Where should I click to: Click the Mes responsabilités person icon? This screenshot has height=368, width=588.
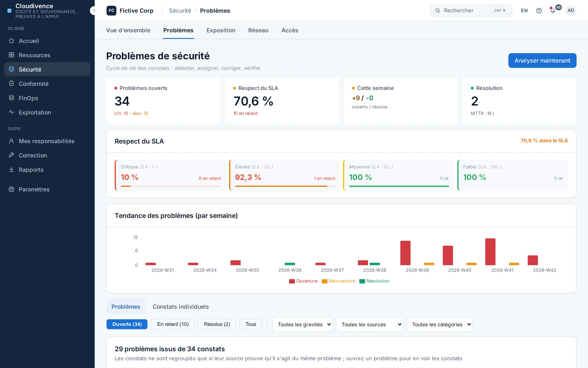[11, 141]
